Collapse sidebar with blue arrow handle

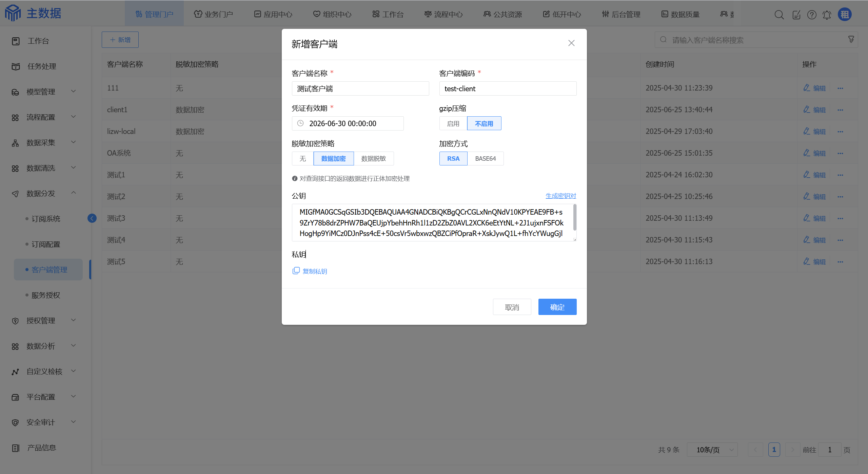tap(92, 218)
